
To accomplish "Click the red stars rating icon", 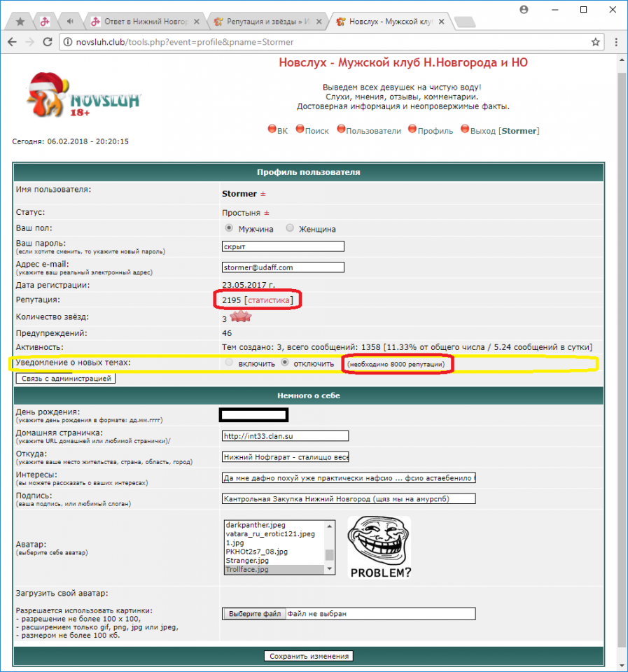I will point(239,318).
